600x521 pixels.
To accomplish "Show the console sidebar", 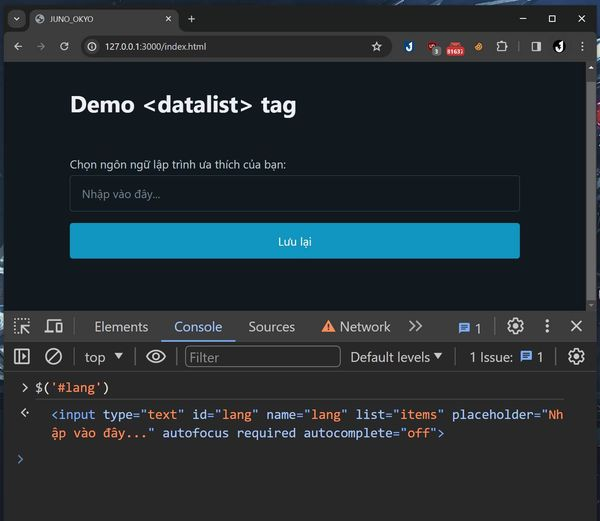I will (22, 357).
